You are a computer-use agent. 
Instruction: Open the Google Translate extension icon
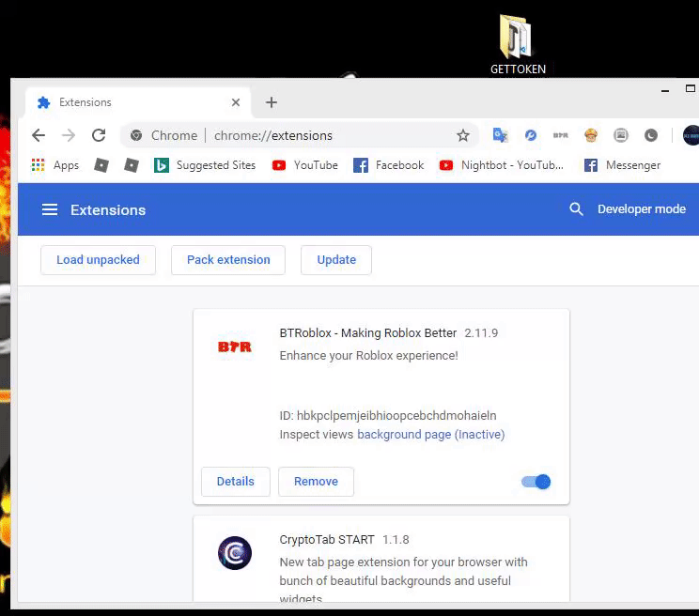(500, 135)
